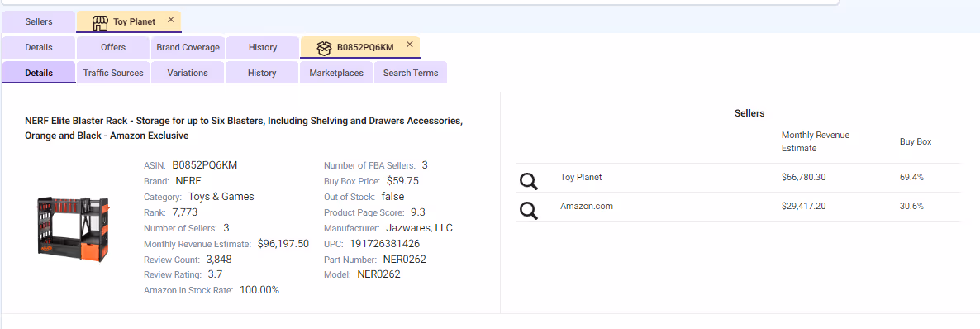
Task: Select the B0852PQ6KM product tab
Action: tap(360, 48)
